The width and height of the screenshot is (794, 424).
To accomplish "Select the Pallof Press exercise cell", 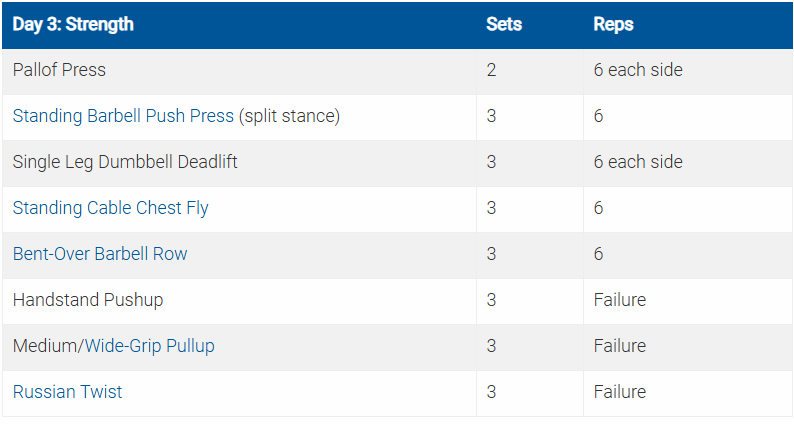I will pyautogui.click(x=59, y=70).
